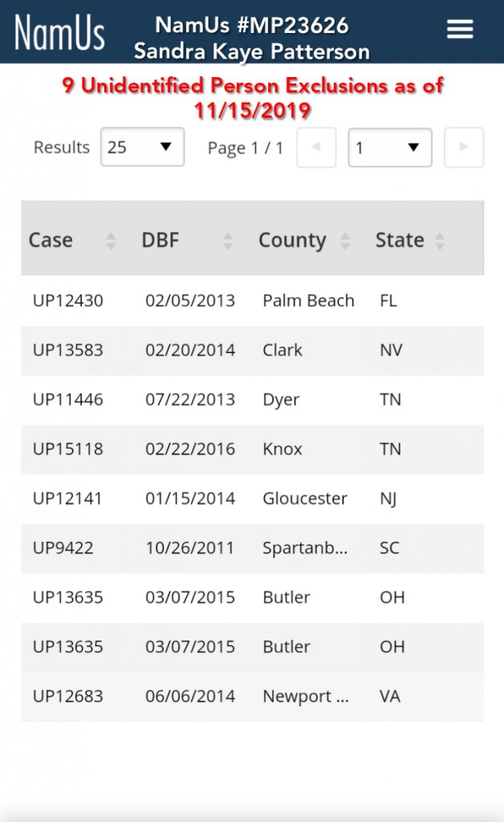Image resolution: width=504 pixels, height=822 pixels.
Task: Sort by State column arrows
Action: tap(440, 241)
